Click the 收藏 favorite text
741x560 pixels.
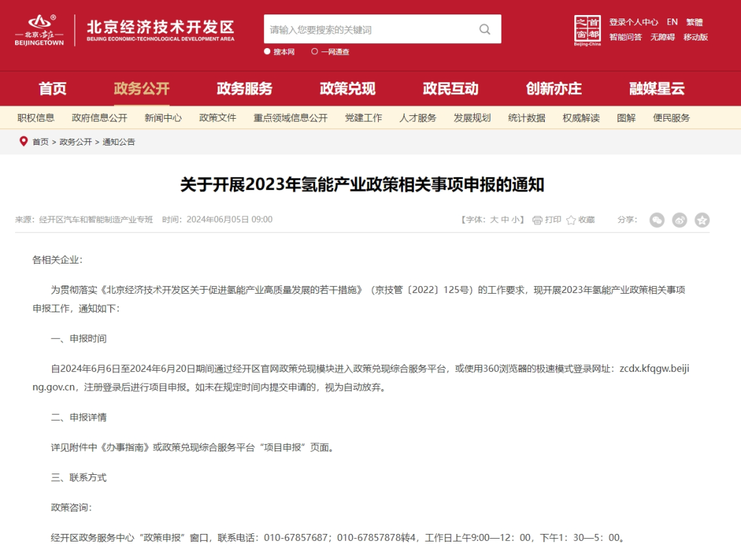point(587,220)
